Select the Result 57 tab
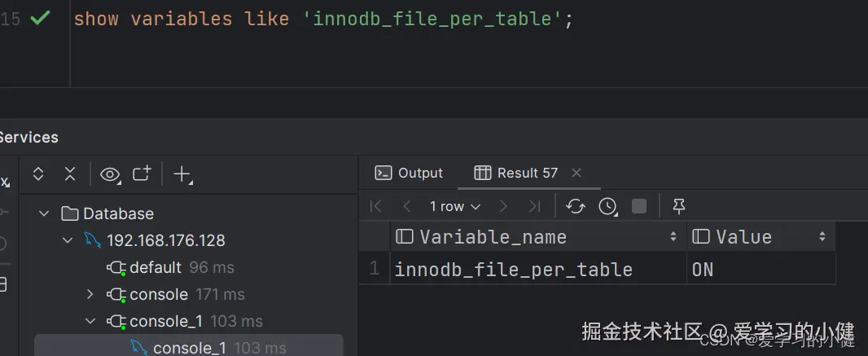The width and height of the screenshot is (868, 356). (x=518, y=173)
